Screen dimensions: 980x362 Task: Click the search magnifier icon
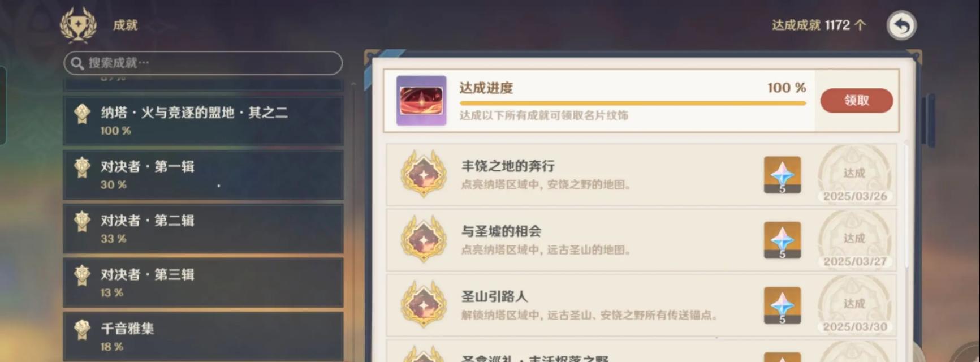tap(77, 63)
